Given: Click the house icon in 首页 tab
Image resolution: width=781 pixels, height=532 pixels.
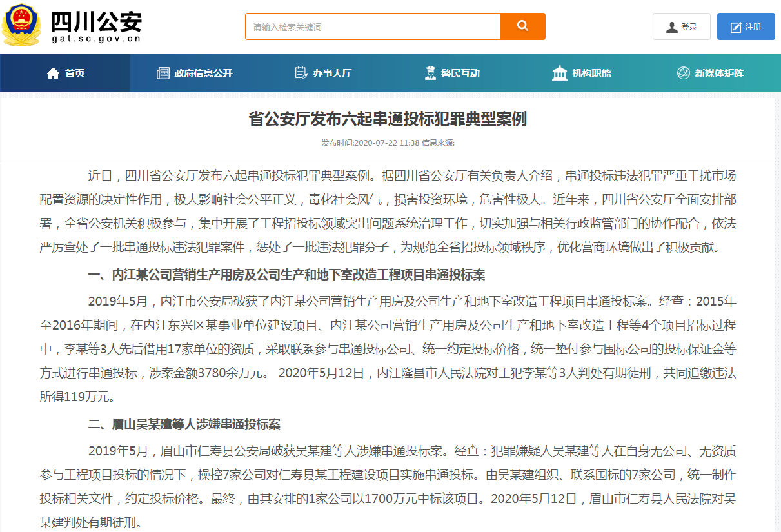Looking at the screenshot, I should (53, 73).
